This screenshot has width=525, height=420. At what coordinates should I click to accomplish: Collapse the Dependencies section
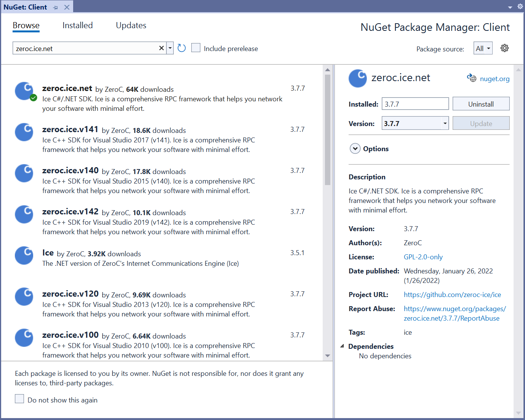342,346
